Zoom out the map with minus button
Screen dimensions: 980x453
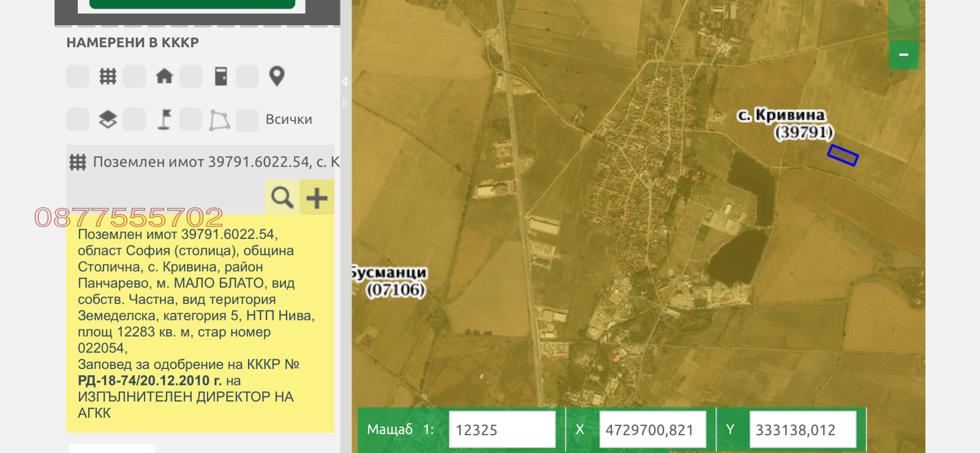tap(903, 55)
